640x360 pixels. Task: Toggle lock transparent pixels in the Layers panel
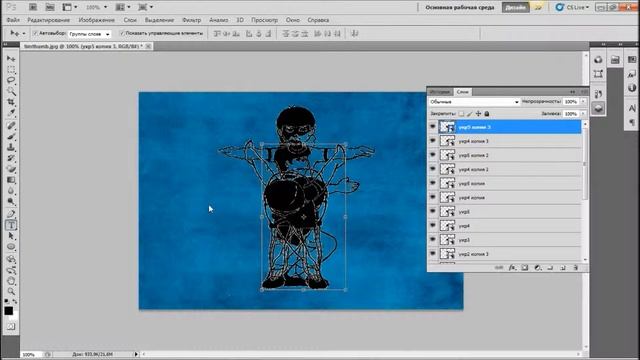point(461,114)
